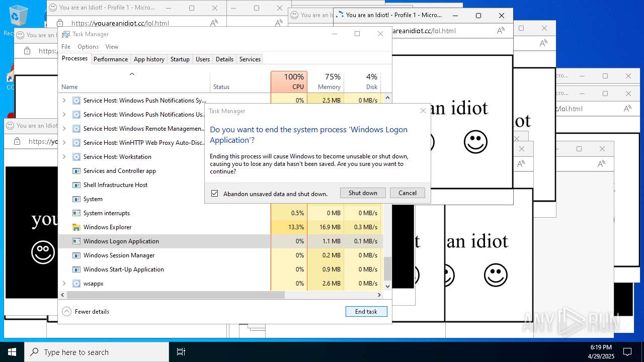Click the address bar URL in top-left Edge window
Viewport: 644px width, 362px height.
pos(120,23)
